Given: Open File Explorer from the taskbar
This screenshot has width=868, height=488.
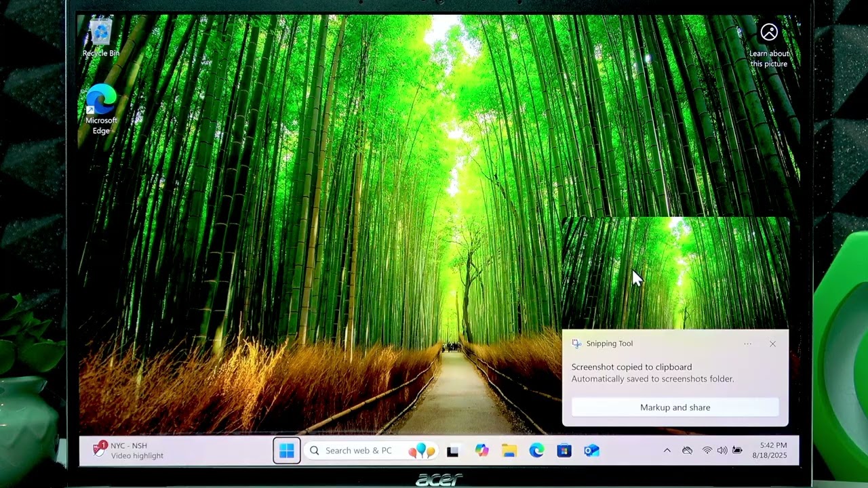Looking at the screenshot, I should pos(509,451).
